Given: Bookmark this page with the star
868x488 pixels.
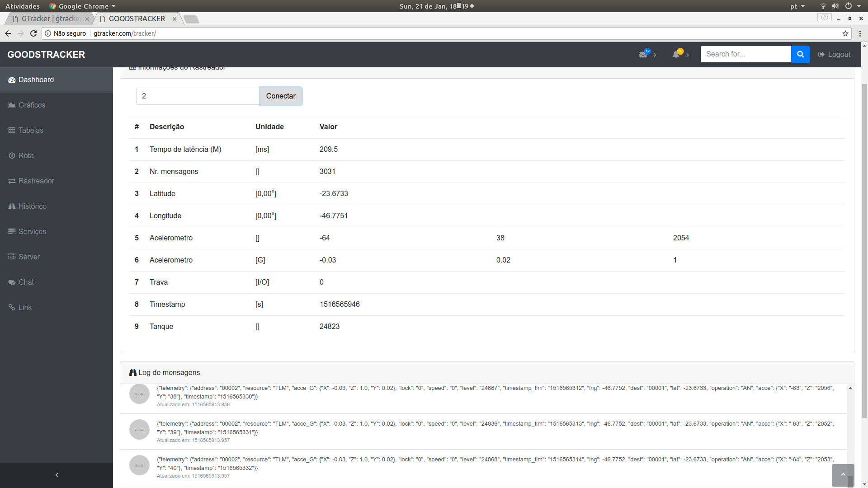Looking at the screenshot, I should coord(845,33).
